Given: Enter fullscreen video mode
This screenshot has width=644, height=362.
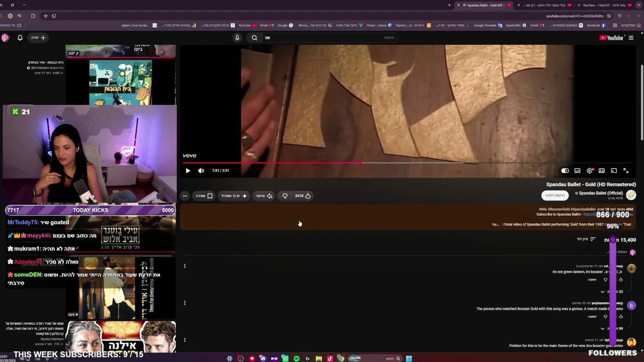Looking at the screenshot, I should (626, 171).
